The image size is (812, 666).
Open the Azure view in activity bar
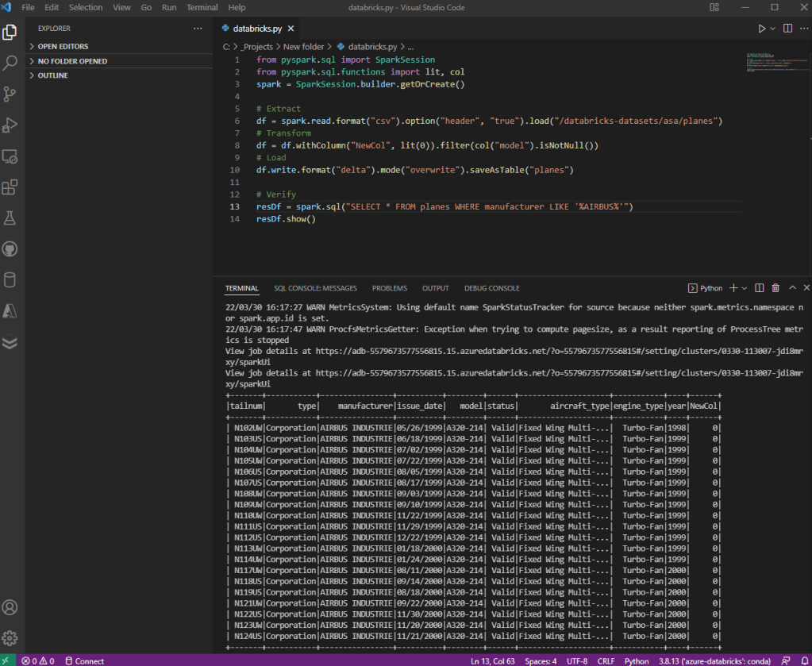tap(10, 311)
